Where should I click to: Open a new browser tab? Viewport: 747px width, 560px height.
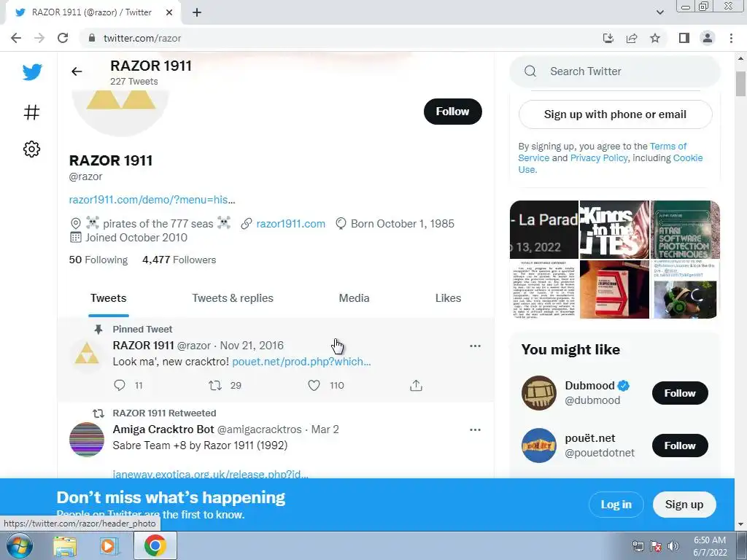(197, 12)
